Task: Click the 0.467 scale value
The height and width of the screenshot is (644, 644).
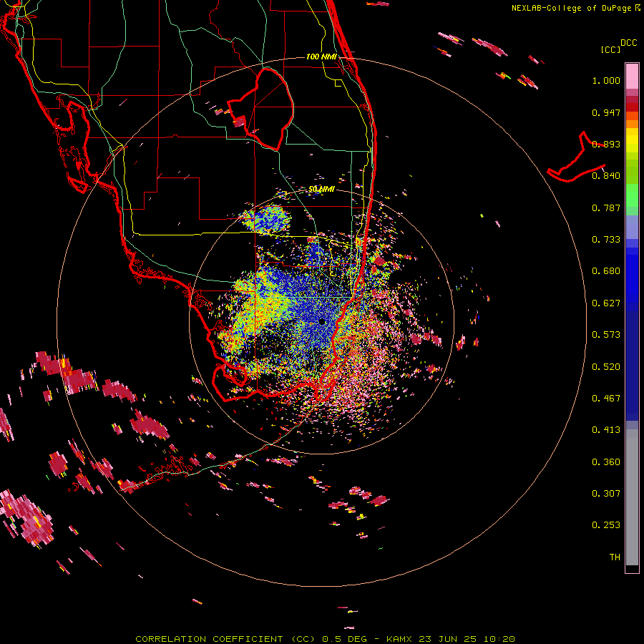Action: coord(606,399)
